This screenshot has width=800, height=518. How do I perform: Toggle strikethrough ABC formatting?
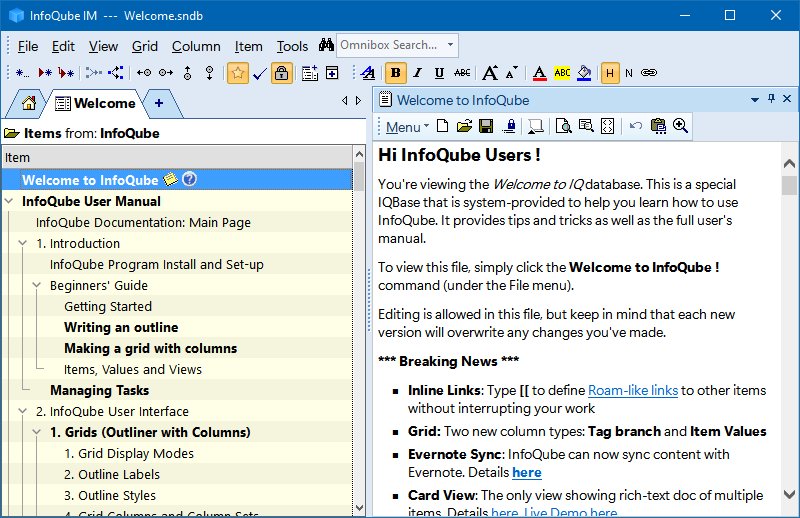462,73
